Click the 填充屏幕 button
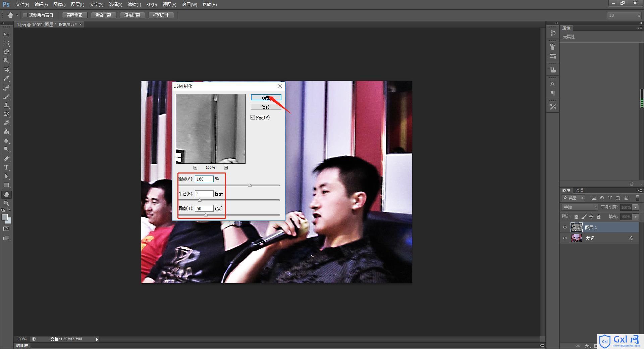The width and height of the screenshot is (644, 349). tap(132, 15)
